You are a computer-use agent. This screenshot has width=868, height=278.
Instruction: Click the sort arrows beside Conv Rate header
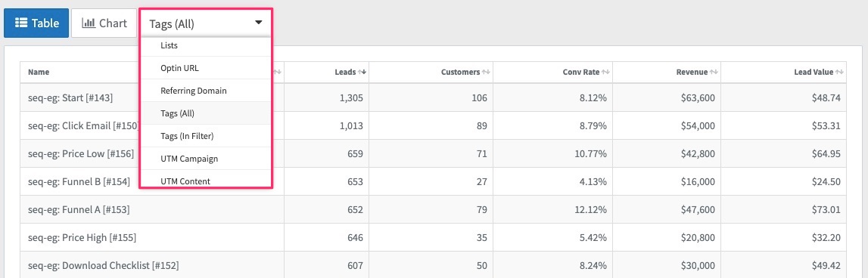coord(605,73)
